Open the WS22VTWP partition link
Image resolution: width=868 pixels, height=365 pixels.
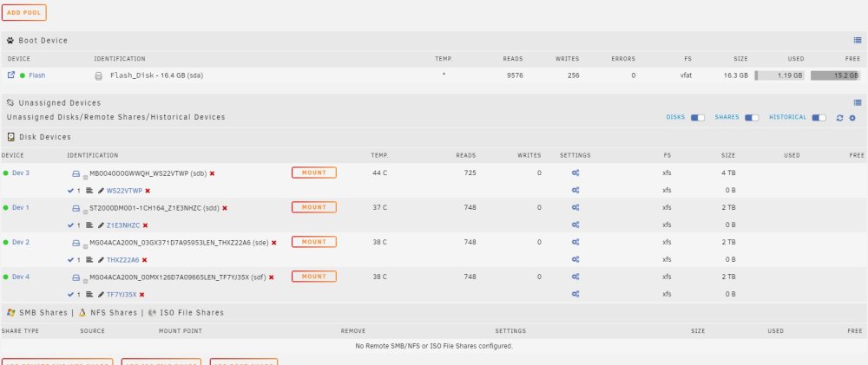(124, 191)
